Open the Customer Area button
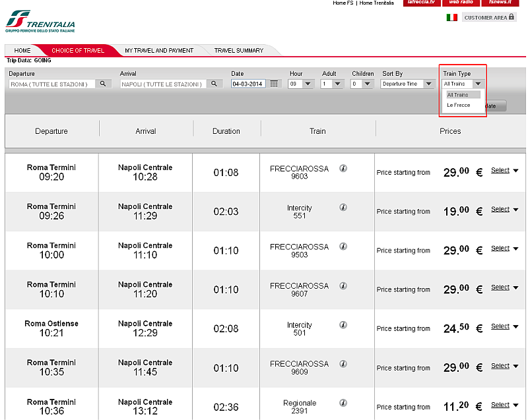 coord(489,18)
